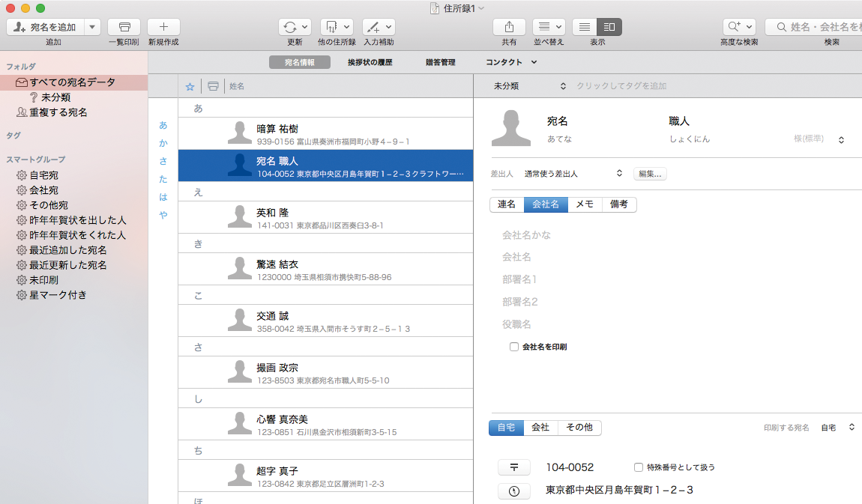Select contact 交通 誠
The height and width of the screenshot is (504, 862).
(x=325, y=321)
